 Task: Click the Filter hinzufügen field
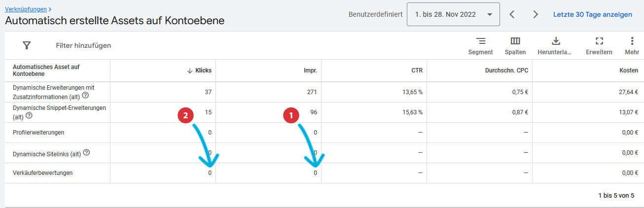[83, 45]
